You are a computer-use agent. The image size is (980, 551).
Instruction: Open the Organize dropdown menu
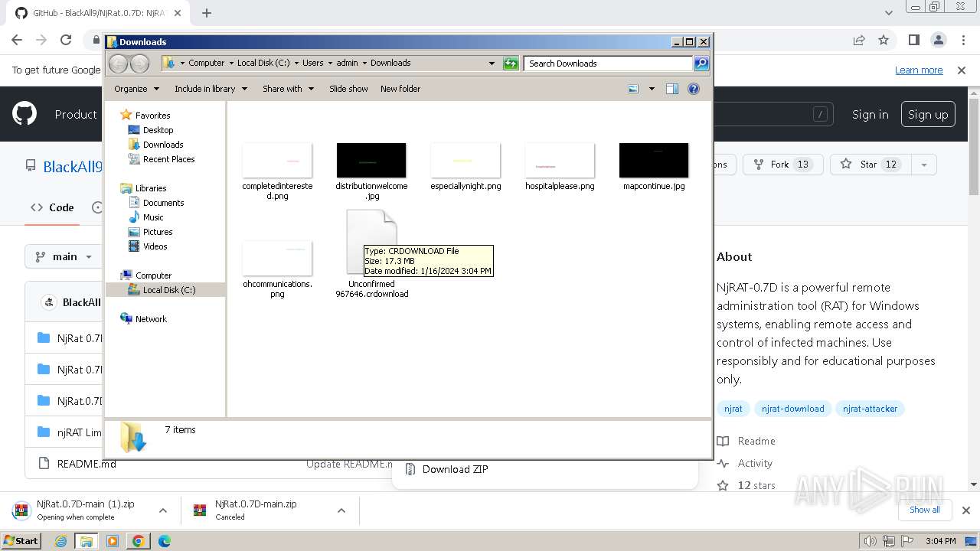click(136, 89)
